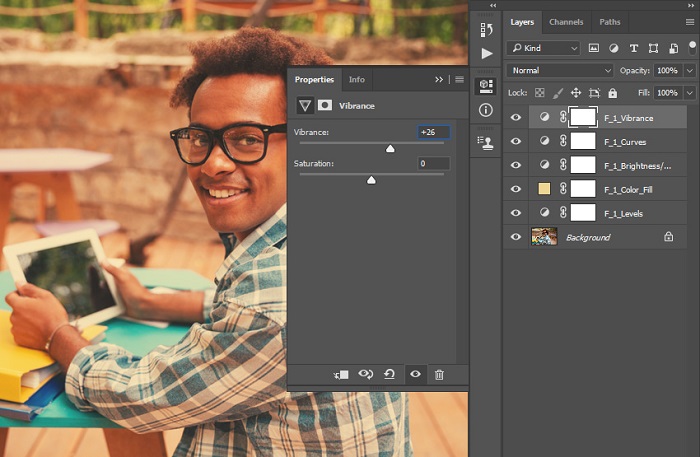Hide the F_1_Brightness layer

516,165
